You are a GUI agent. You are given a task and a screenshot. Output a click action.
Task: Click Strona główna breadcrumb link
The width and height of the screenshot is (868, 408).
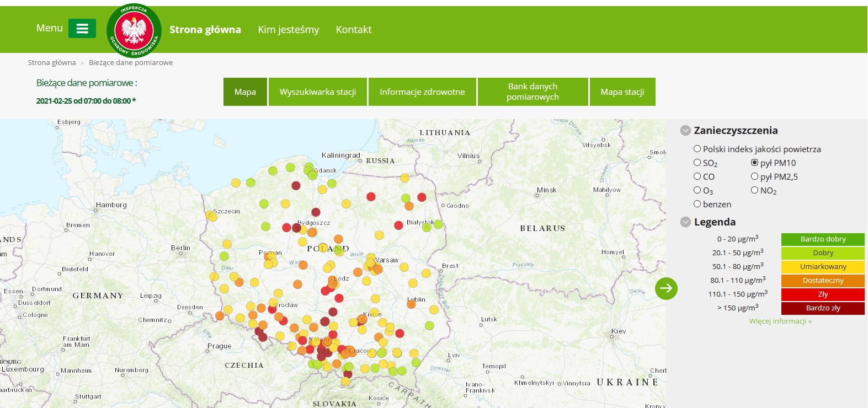(52, 63)
